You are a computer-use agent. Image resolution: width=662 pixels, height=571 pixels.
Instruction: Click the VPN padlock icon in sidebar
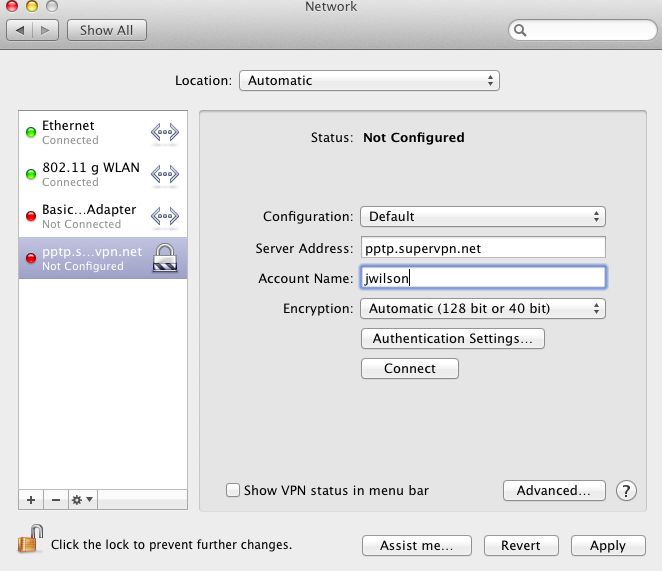[x=165, y=258]
